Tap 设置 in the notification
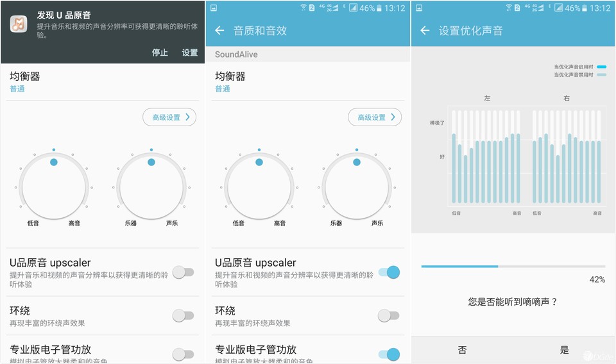This screenshot has width=616, height=364. (190, 53)
